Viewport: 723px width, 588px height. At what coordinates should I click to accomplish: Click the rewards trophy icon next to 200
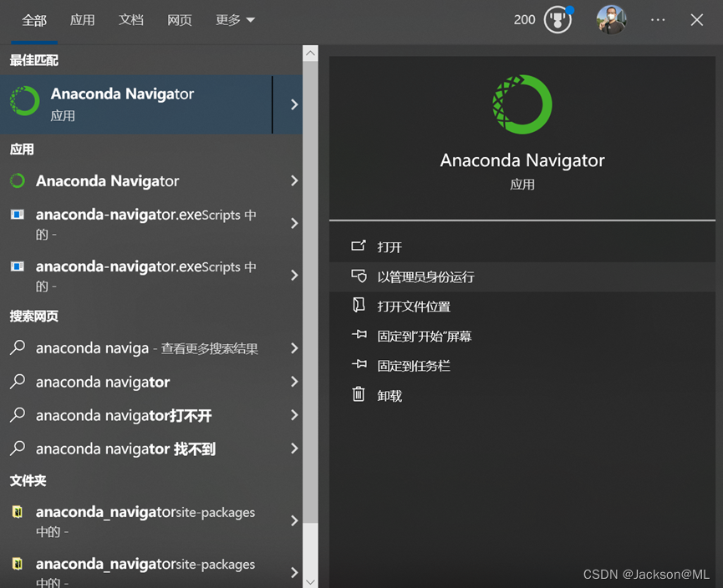pyautogui.click(x=558, y=20)
